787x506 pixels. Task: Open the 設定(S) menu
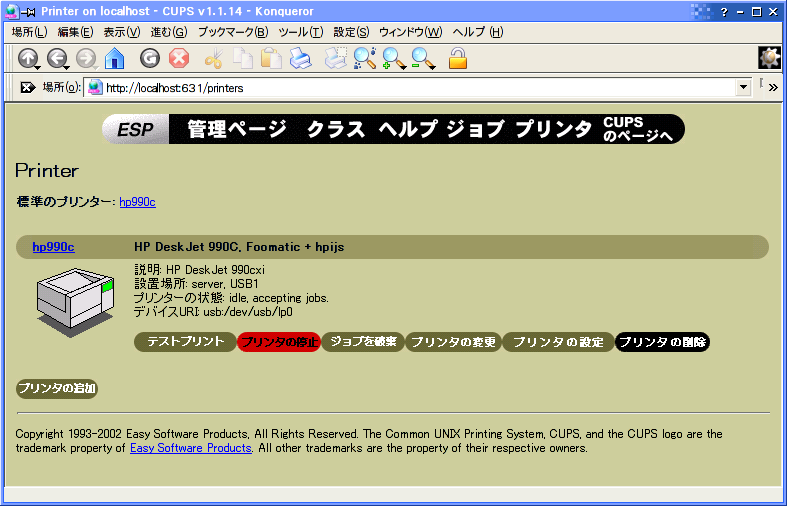pos(350,32)
